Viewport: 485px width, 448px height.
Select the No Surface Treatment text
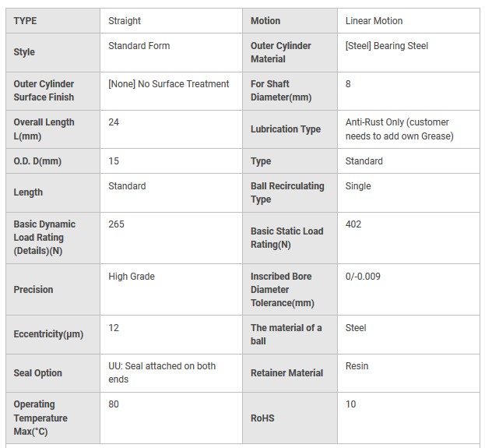point(184,84)
